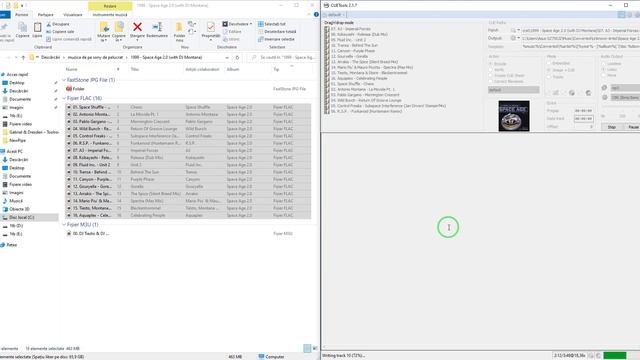The image size is (640, 360).
Task: Click Redare tab in Explorer title bar
Action: click(x=110, y=6)
